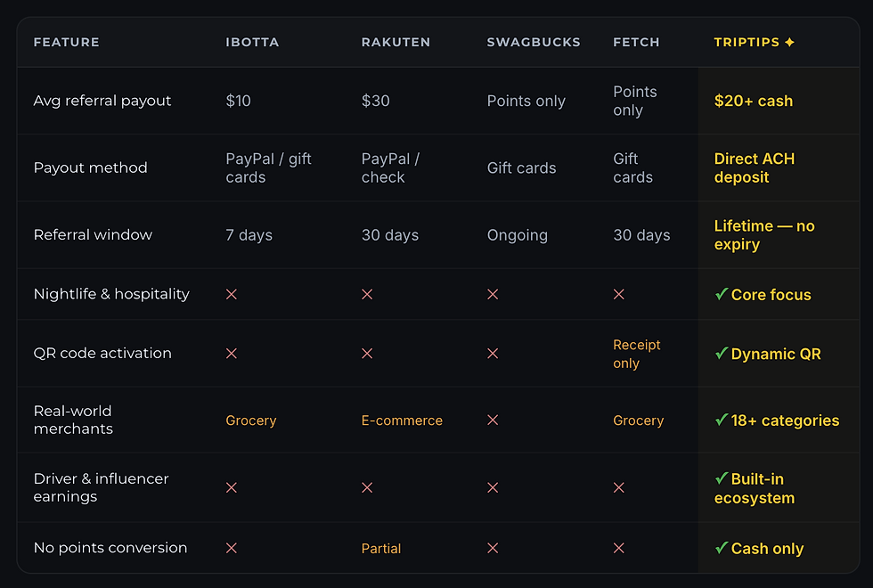Click Fetch's 'Receipt only' QR cell
The image size is (873, 588).
pyautogui.click(x=636, y=354)
